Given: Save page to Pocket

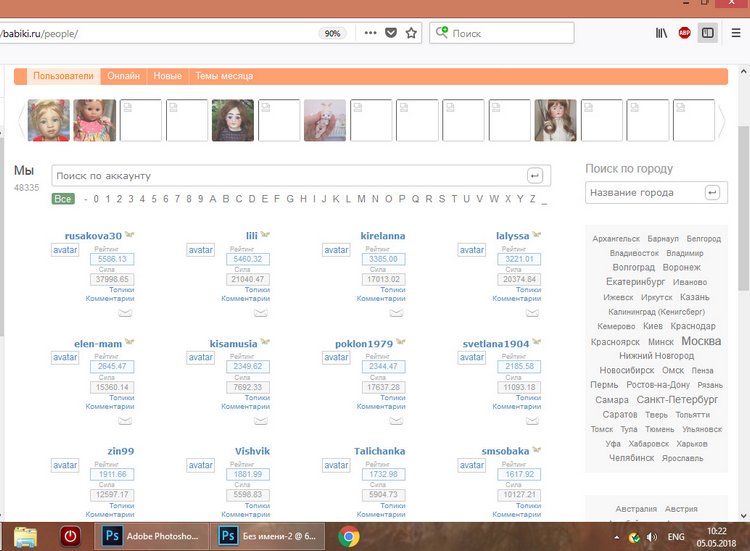Looking at the screenshot, I should (x=391, y=33).
